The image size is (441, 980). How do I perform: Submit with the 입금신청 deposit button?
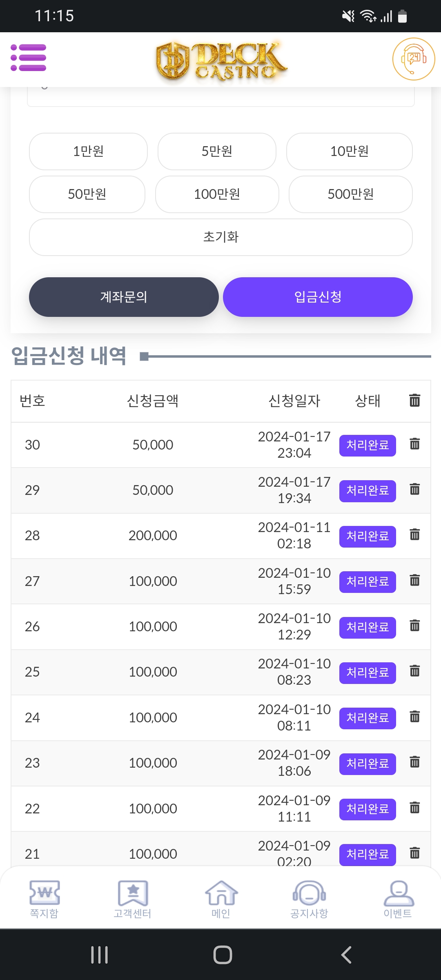318,297
